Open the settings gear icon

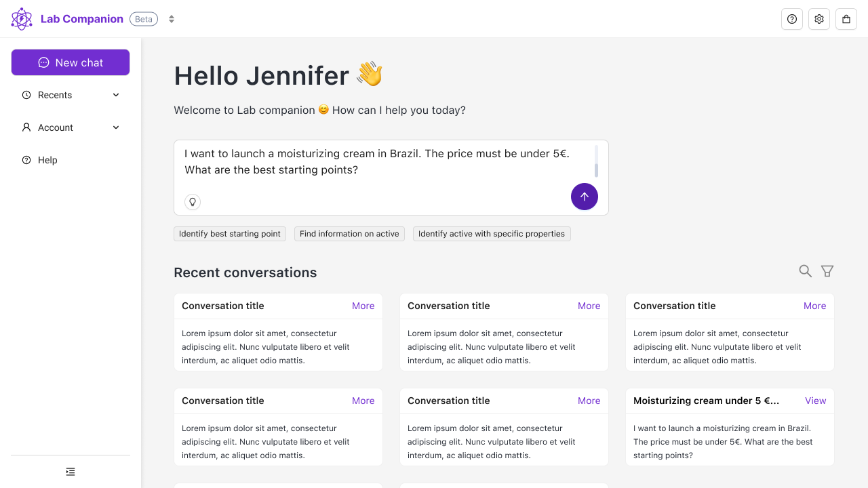[x=819, y=19]
